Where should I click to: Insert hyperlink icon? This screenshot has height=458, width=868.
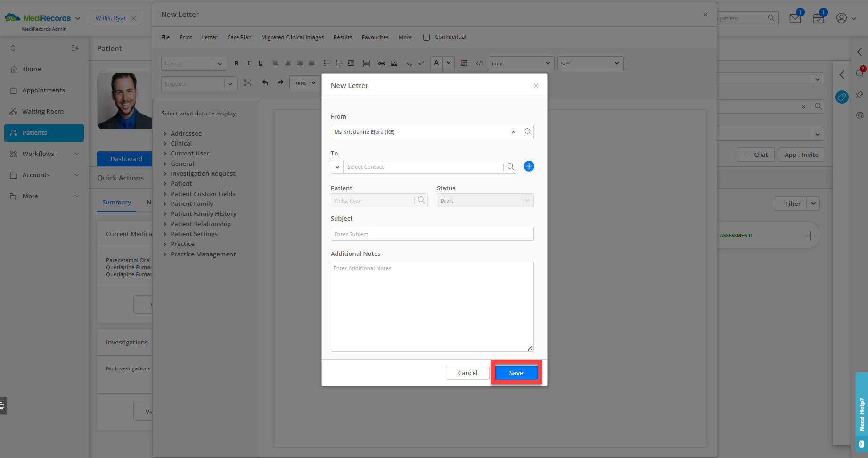[x=382, y=64]
